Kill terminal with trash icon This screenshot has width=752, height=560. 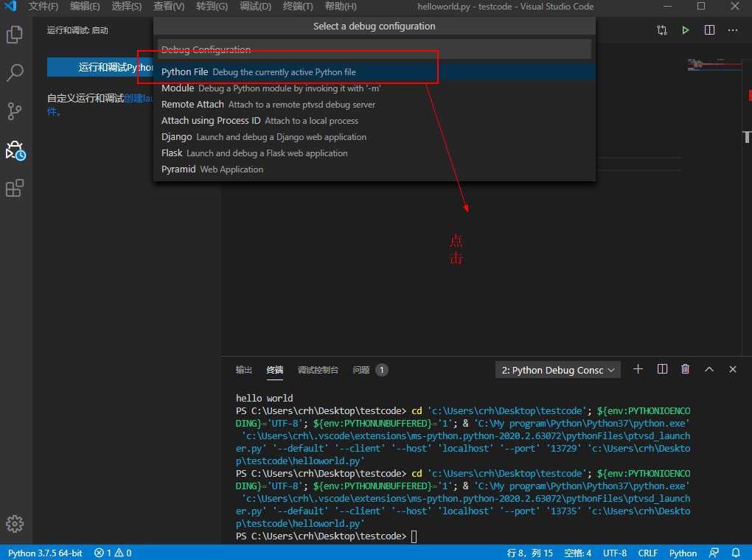(x=686, y=369)
